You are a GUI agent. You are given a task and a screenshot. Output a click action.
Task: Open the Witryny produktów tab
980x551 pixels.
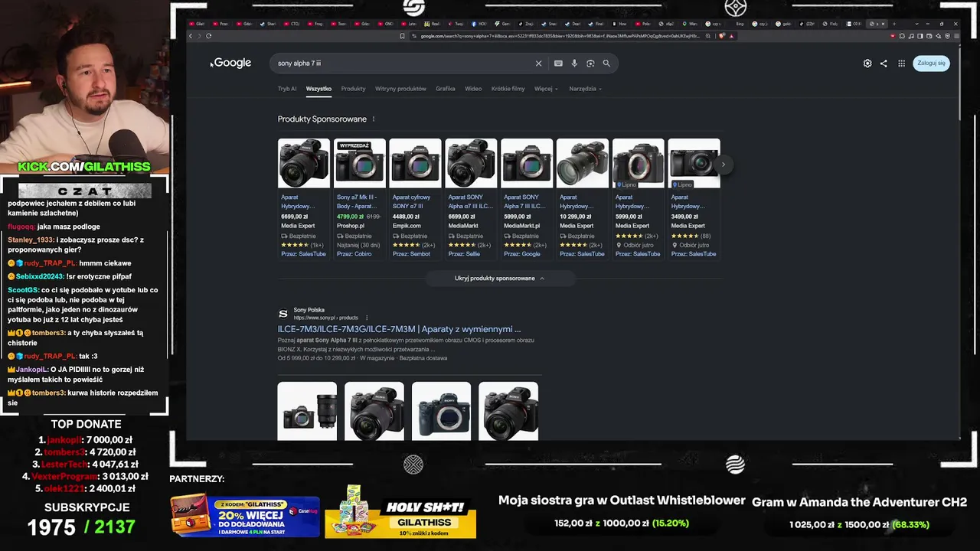click(400, 89)
